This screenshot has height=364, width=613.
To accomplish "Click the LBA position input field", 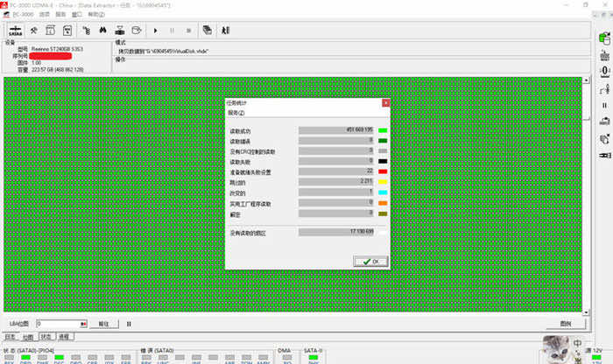I will 57,324.
